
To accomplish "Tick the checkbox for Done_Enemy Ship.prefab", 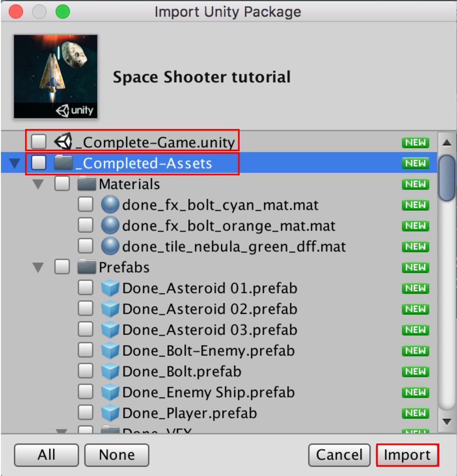I will (85, 392).
